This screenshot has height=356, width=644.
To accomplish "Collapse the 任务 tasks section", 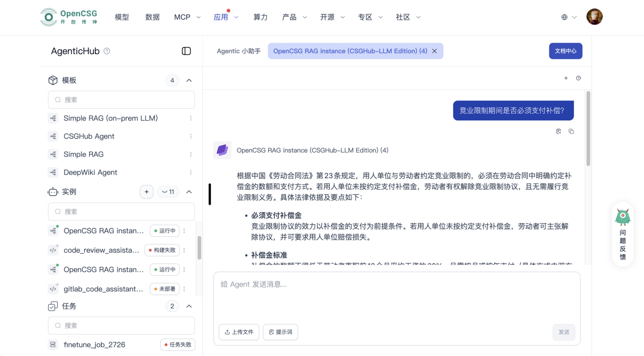I will (x=189, y=306).
